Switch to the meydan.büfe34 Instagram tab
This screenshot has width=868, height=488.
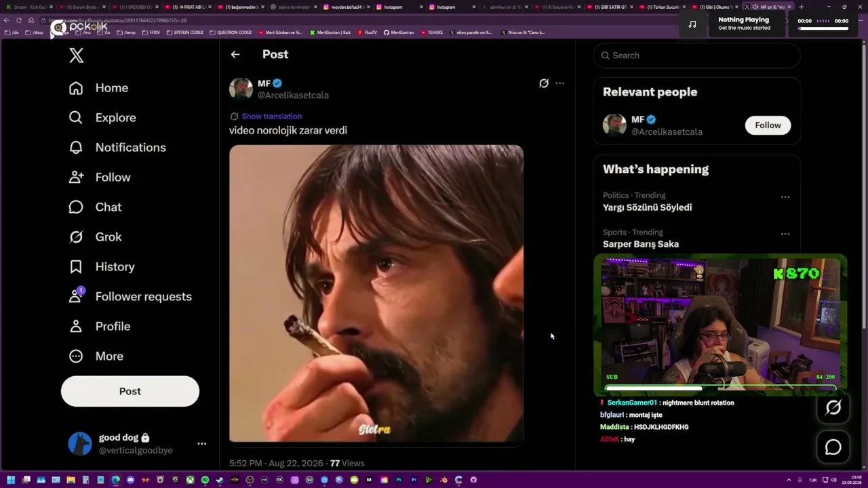pos(346,7)
